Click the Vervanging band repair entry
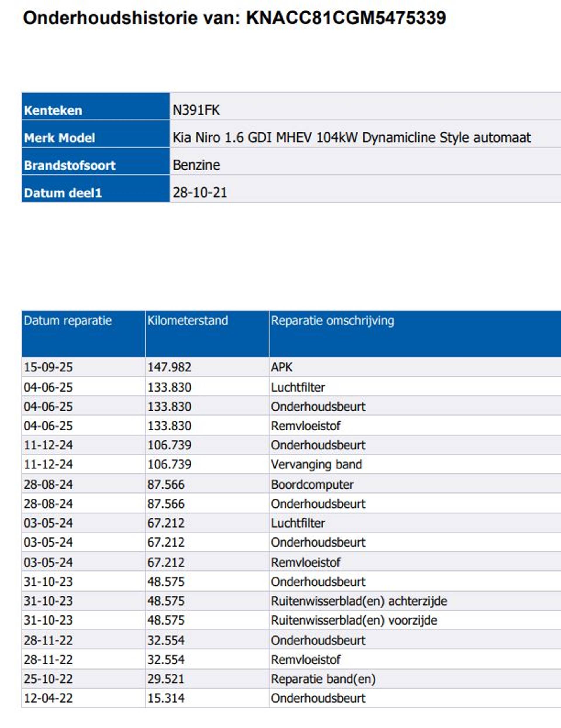The width and height of the screenshot is (561, 728). tap(316, 464)
